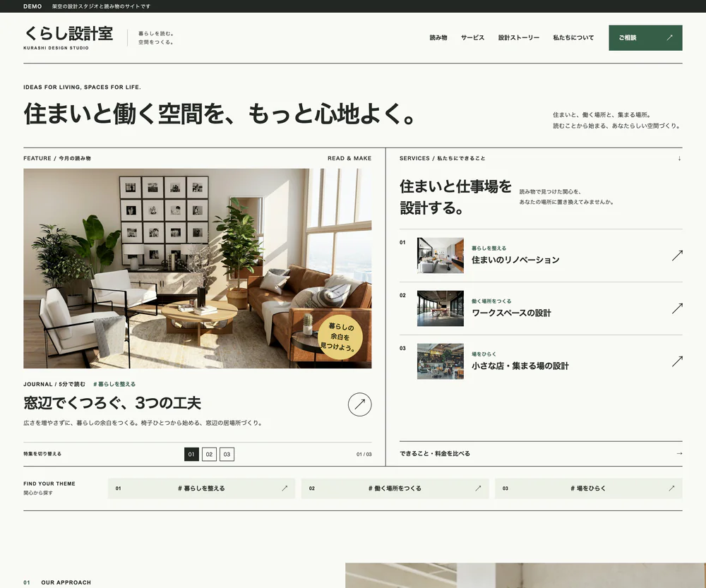The image size is (706, 588).
Task: Open 私たちについて navigation menu item
Action: point(573,38)
